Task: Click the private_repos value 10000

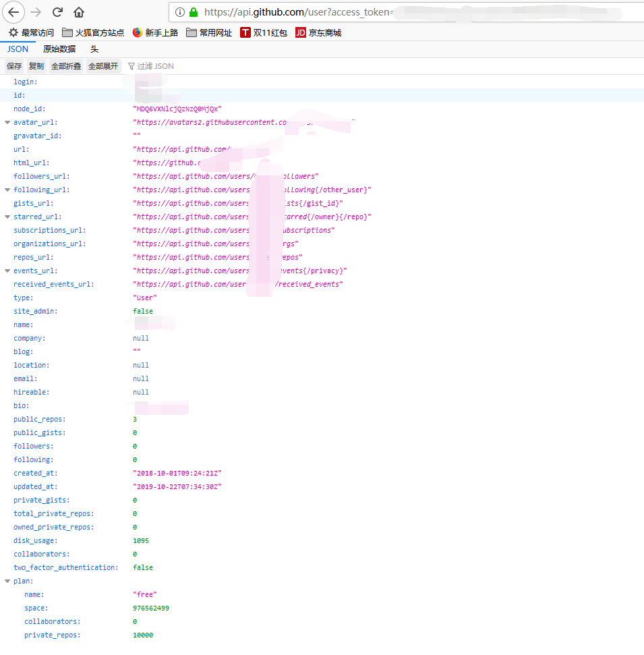Action: pyautogui.click(x=143, y=635)
